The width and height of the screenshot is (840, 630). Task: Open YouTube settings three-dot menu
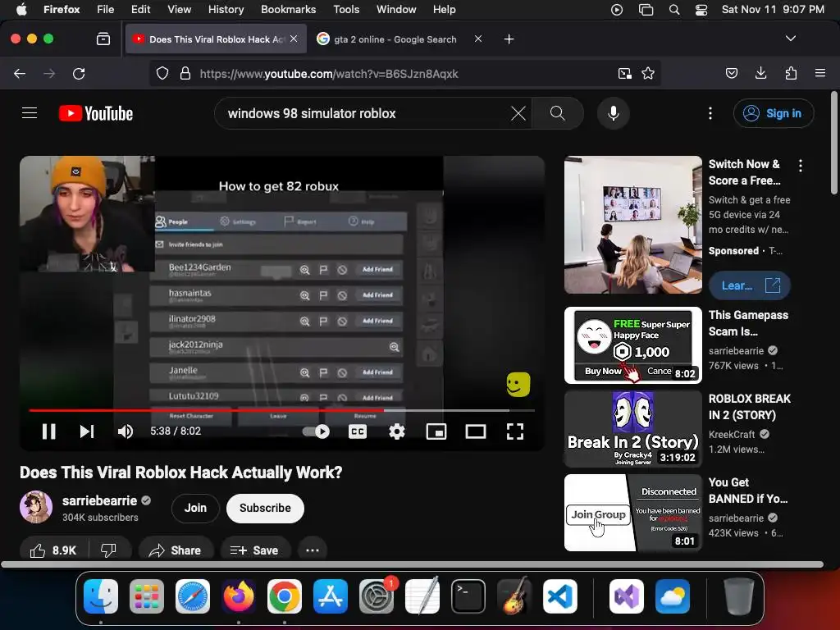pyautogui.click(x=710, y=113)
